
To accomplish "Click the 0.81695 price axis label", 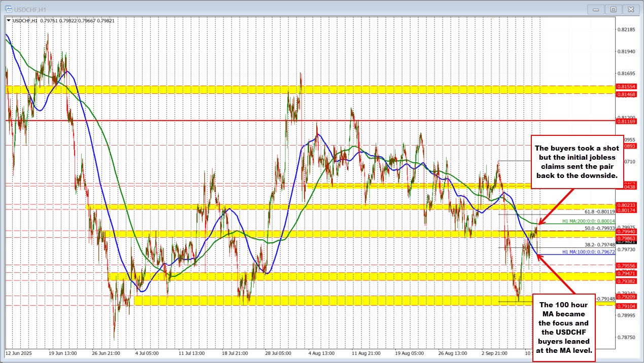I will click(626, 74).
